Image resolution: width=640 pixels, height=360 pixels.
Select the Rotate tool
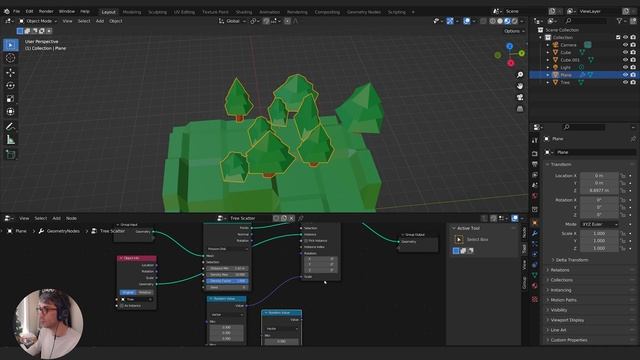tap(11, 85)
